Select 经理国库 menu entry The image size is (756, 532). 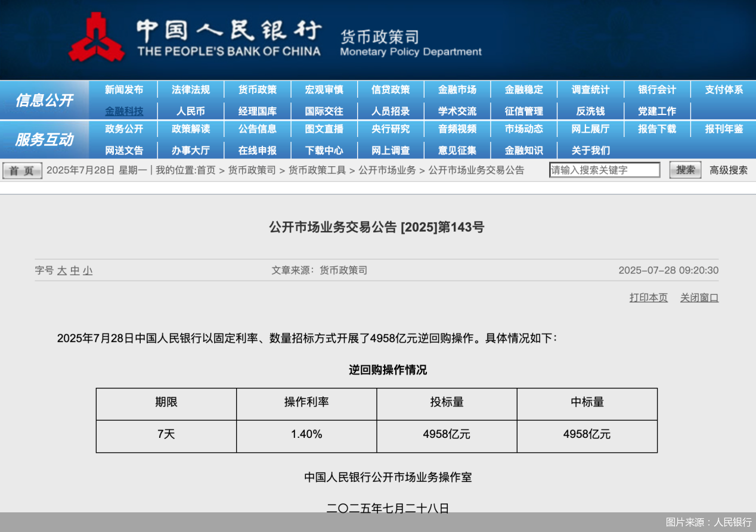258,111
